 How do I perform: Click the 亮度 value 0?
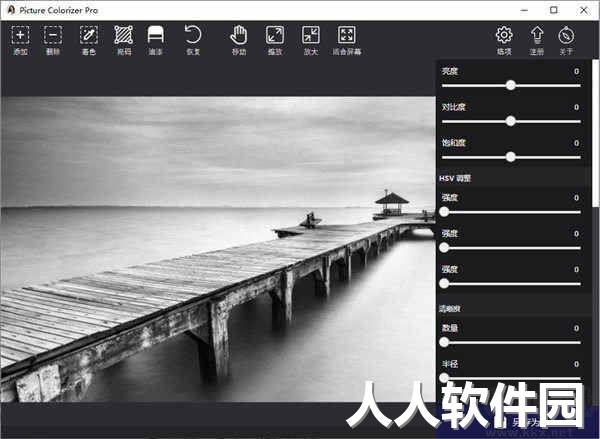[576, 71]
